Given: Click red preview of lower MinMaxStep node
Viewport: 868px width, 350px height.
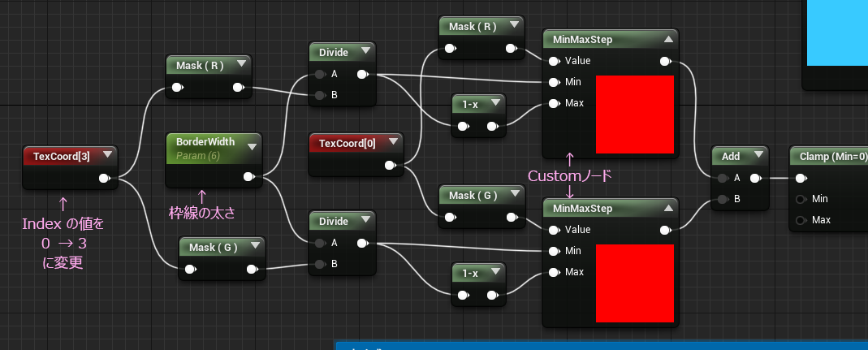Looking at the screenshot, I should pyautogui.click(x=635, y=283).
